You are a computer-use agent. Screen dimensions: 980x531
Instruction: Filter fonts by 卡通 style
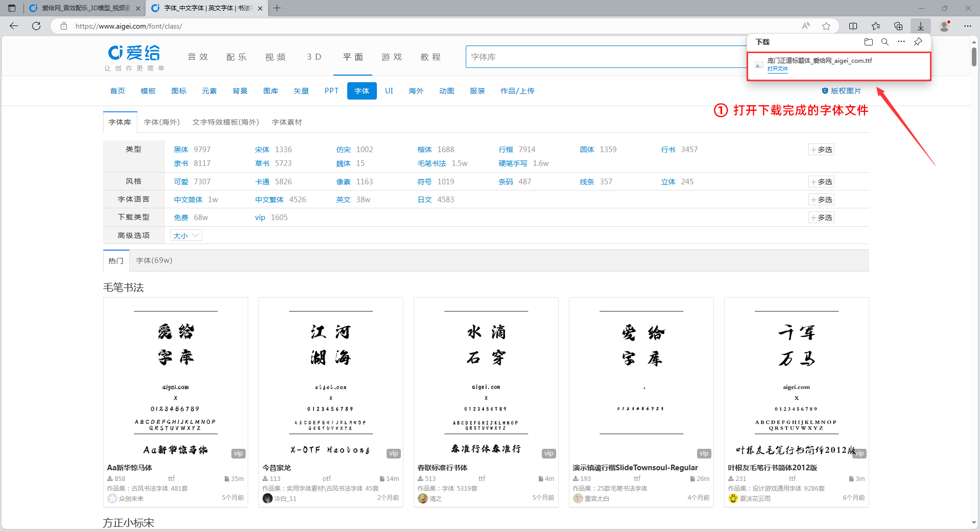click(x=262, y=182)
